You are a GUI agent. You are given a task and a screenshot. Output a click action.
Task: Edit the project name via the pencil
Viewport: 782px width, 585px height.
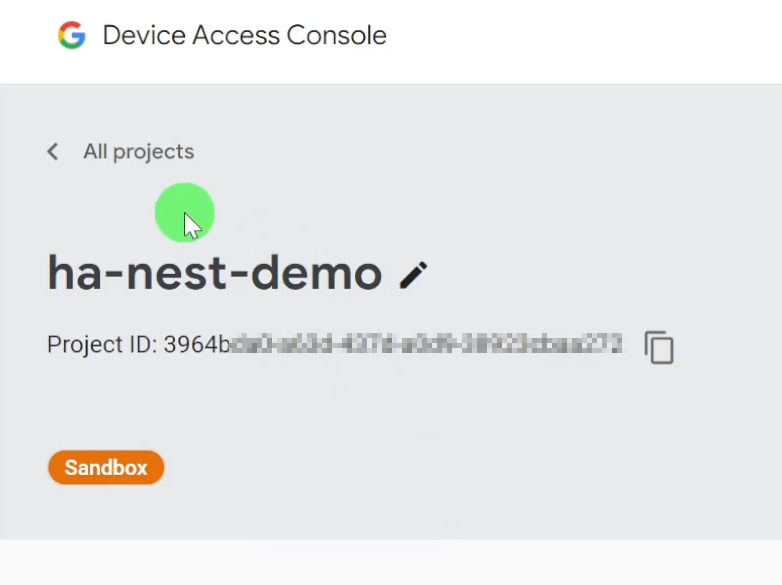413,275
